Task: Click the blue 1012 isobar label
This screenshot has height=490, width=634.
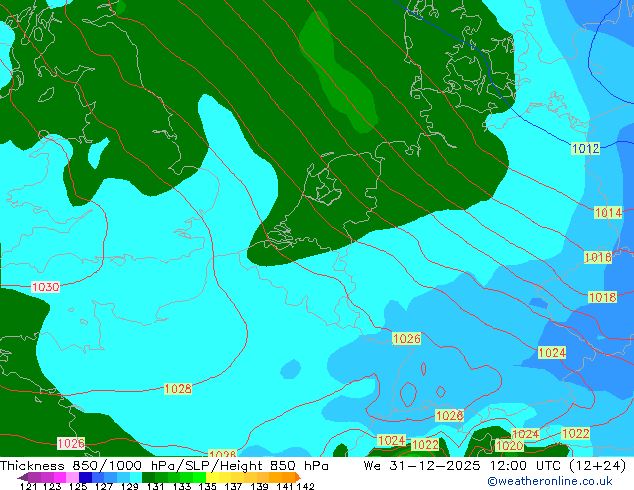Action: (585, 148)
